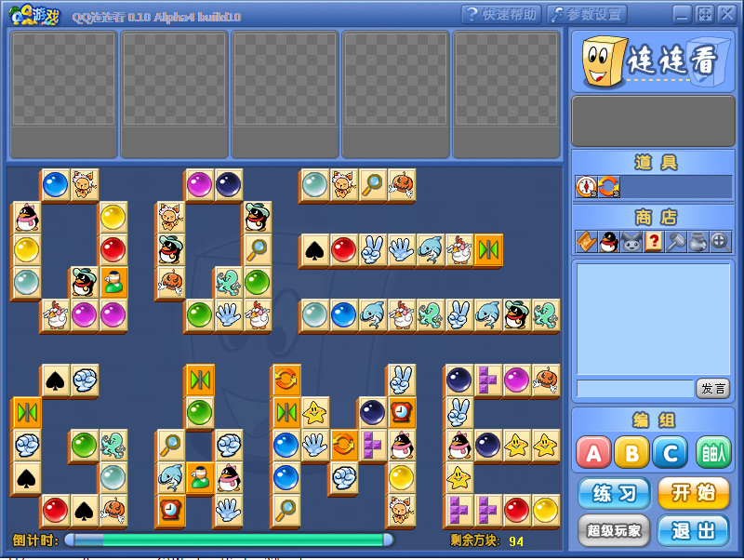The width and height of the screenshot is (744, 560).
Task: Select the grey pot shop item
Action: 698,242
